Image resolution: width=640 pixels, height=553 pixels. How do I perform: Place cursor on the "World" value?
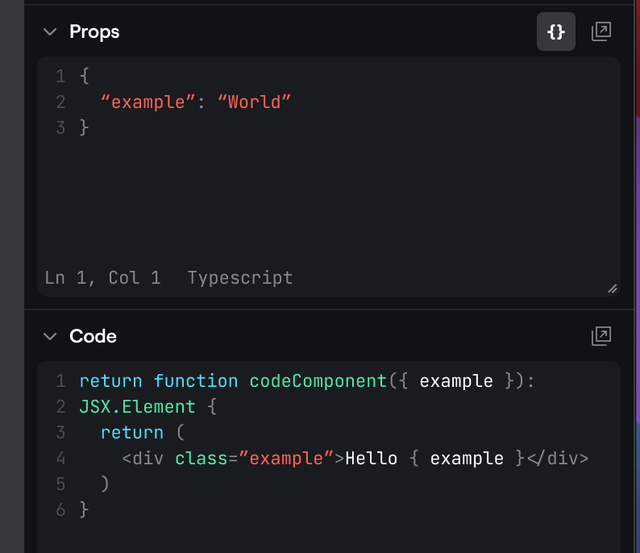tap(254, 102)
